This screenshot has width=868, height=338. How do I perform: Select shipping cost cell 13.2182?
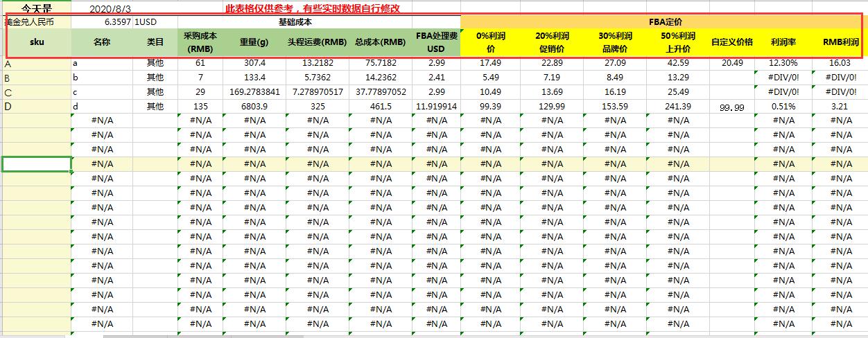317,63
